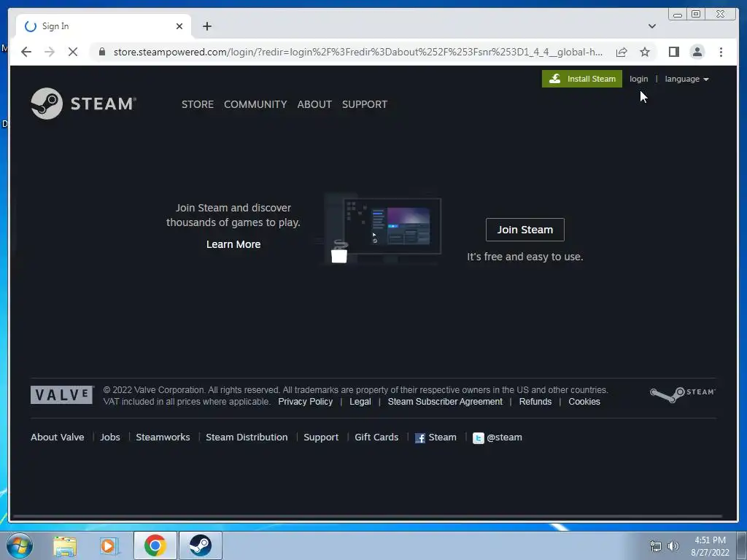
Task: Open the Cookies link
Action: [x=584, y=402]
